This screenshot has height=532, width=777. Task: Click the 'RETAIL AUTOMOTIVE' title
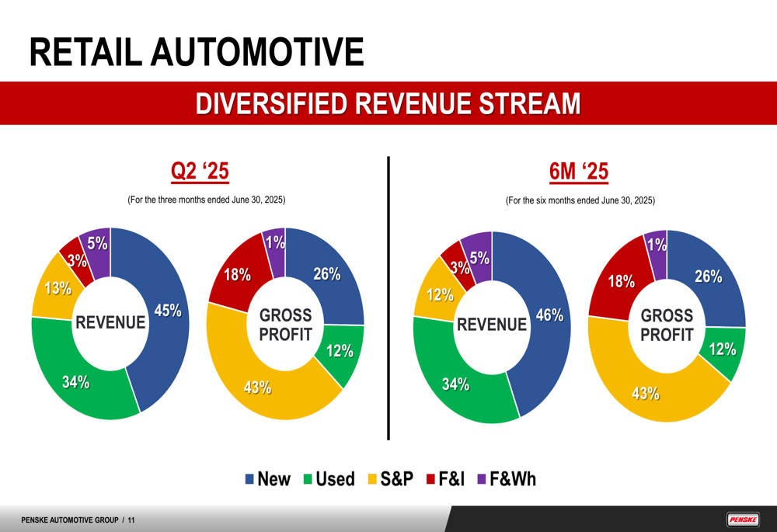[197, 51]
